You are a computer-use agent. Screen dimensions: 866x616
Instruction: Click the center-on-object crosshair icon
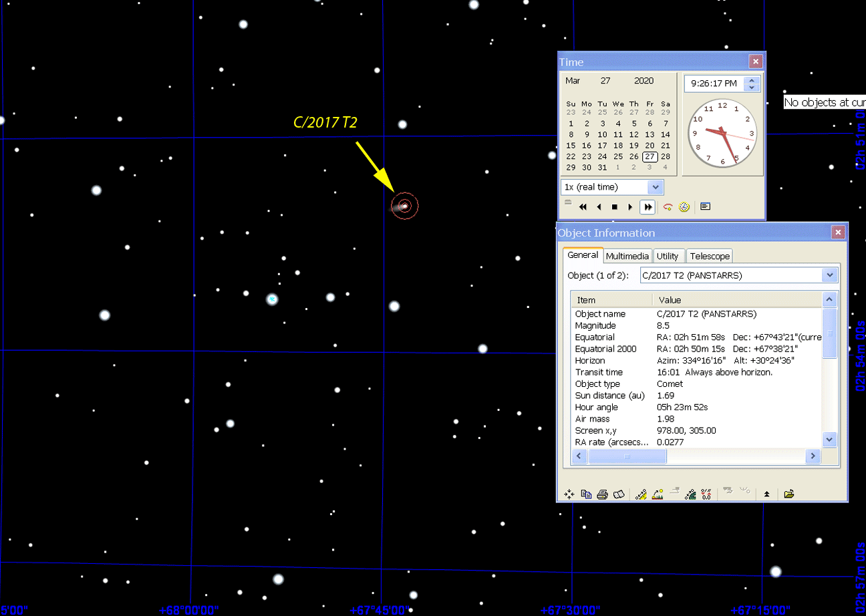pos(569,494)
